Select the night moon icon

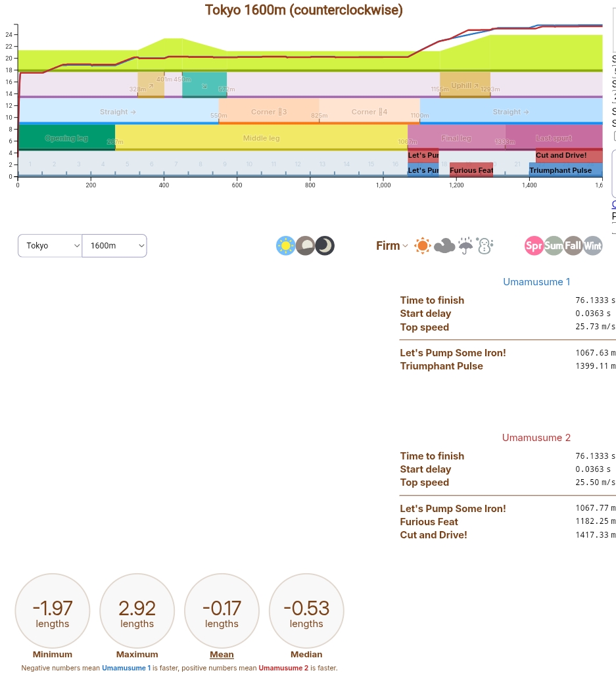click(325, 246)
